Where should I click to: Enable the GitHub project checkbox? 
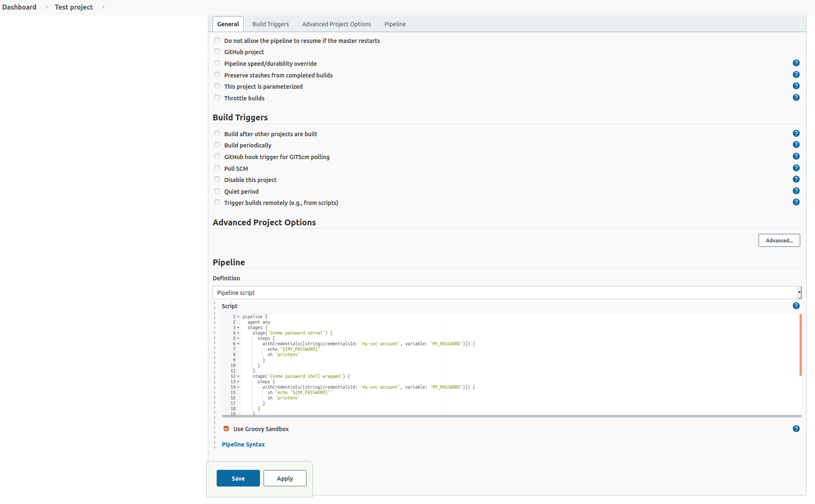click(217, 52)
